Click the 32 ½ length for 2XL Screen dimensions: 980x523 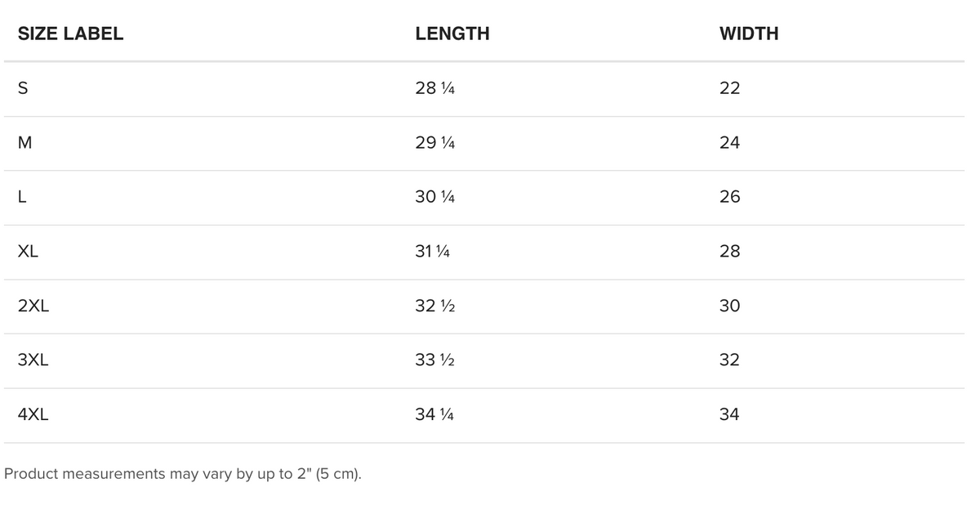pyautogui.click(x=434, y=306)
